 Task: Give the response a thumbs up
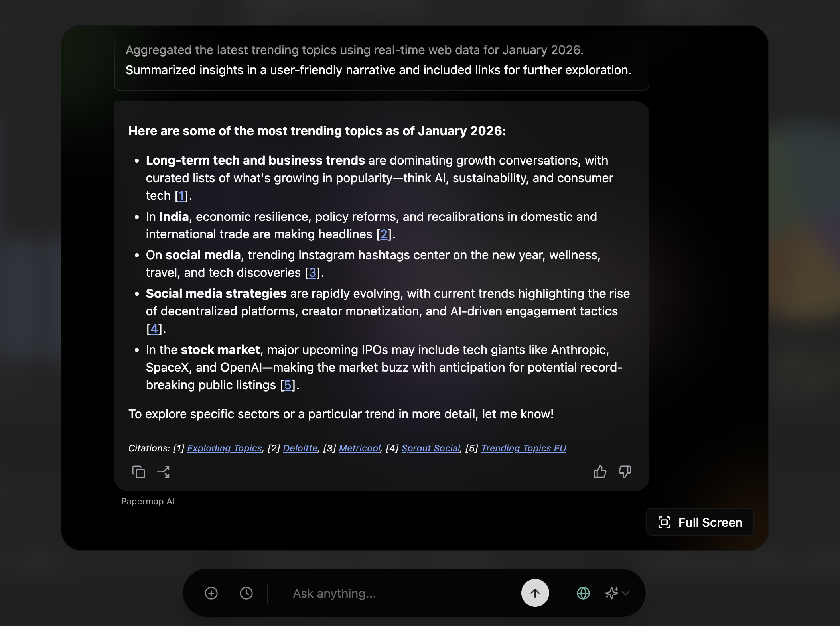599,472
